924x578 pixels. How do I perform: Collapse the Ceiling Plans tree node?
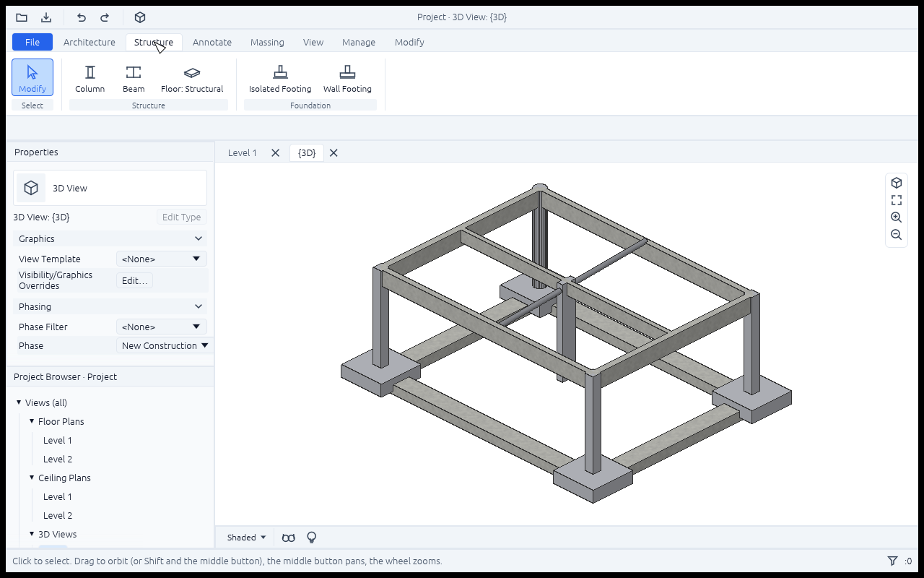pos(32,478)
